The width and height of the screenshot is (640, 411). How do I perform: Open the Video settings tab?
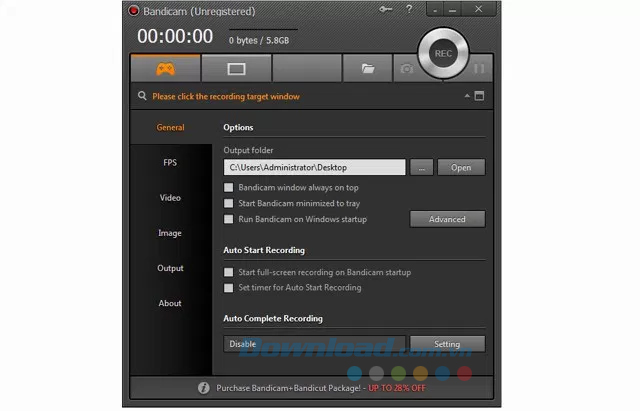tap(170, 198)
